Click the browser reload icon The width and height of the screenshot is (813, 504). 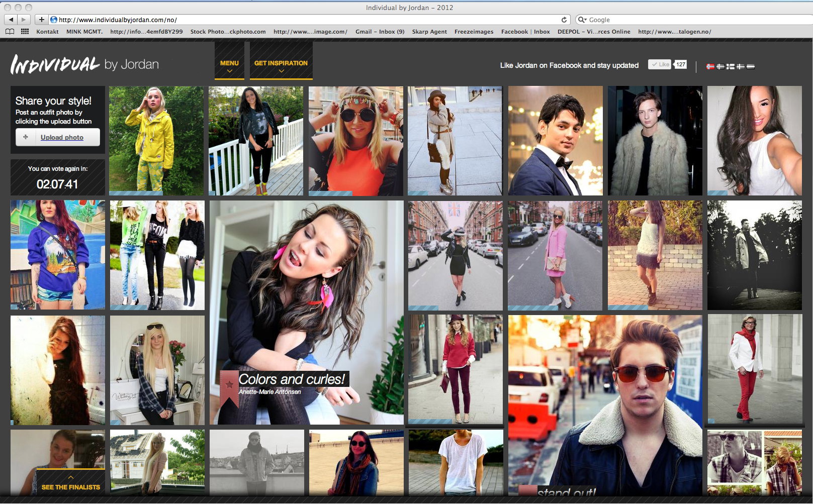click(564, 20)
